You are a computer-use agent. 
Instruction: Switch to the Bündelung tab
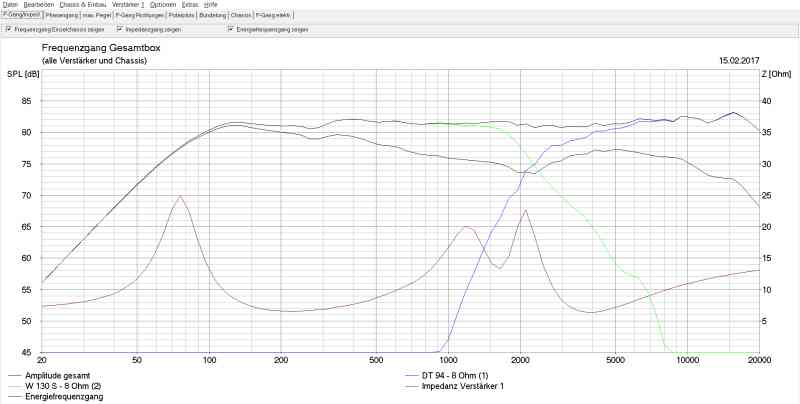pos(213,15)
